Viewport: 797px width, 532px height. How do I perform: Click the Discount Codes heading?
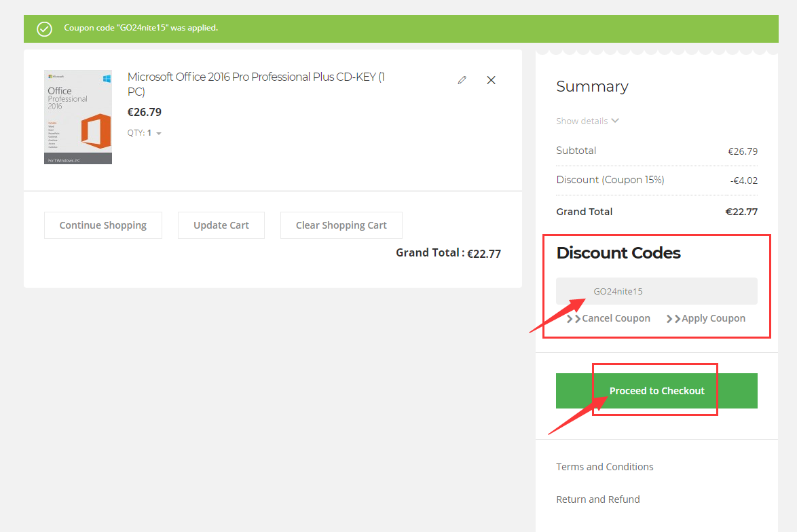618,253
